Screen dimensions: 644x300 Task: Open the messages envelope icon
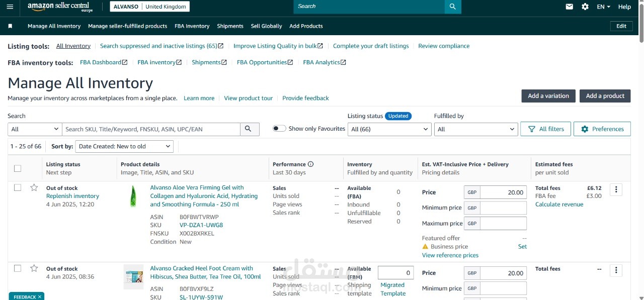point(570,7)
